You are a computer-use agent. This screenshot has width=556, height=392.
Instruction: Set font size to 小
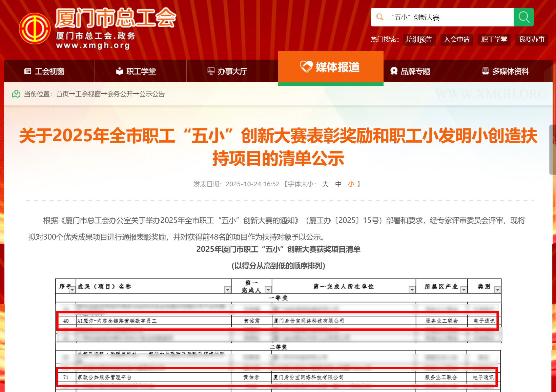click(351, 184)
